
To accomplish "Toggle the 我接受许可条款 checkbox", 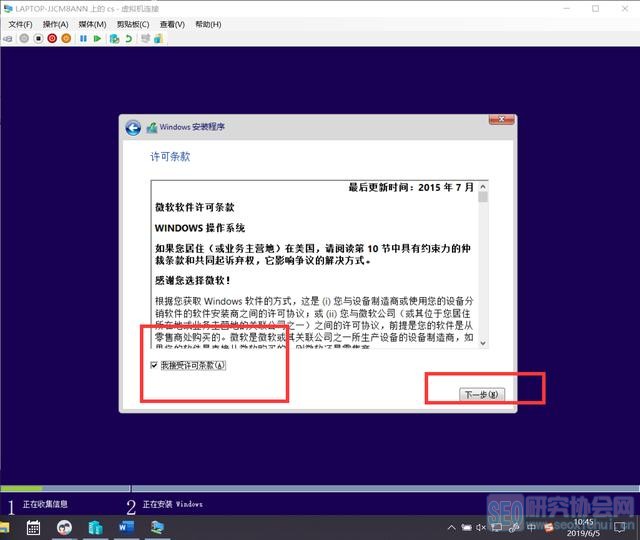I will [154, 365].
